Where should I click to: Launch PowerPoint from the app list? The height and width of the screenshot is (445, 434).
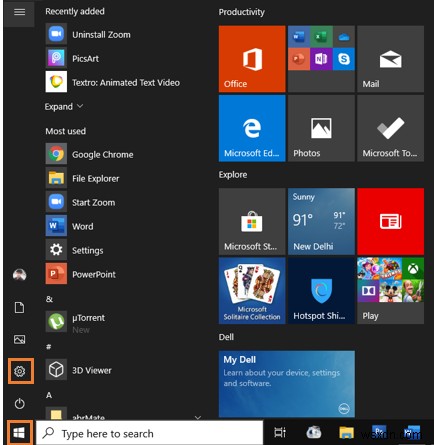81,274
